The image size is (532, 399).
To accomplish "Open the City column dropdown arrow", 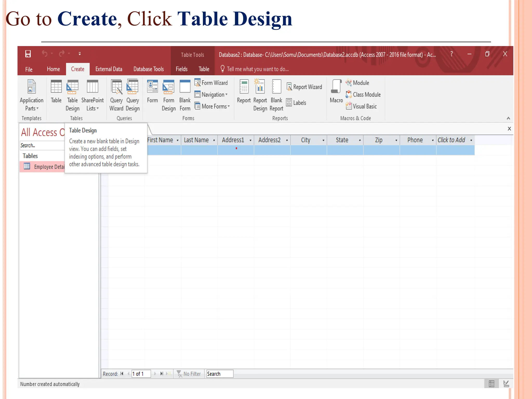I will [x=323, y=140].
